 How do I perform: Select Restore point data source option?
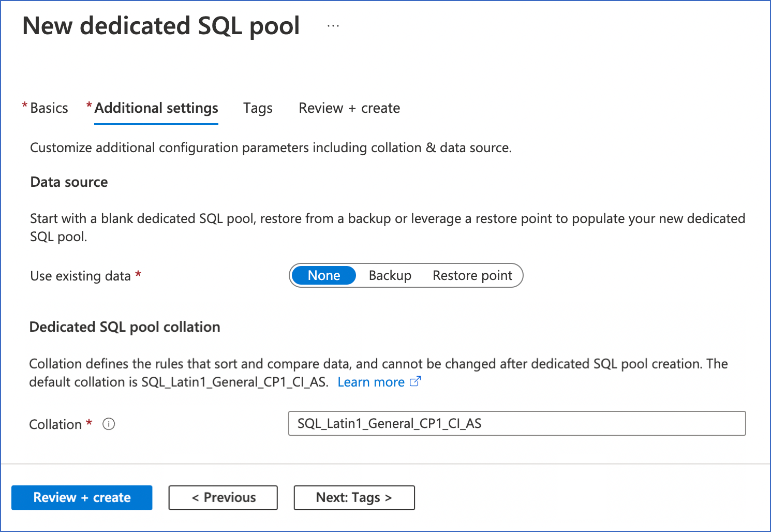pos(472,275)
